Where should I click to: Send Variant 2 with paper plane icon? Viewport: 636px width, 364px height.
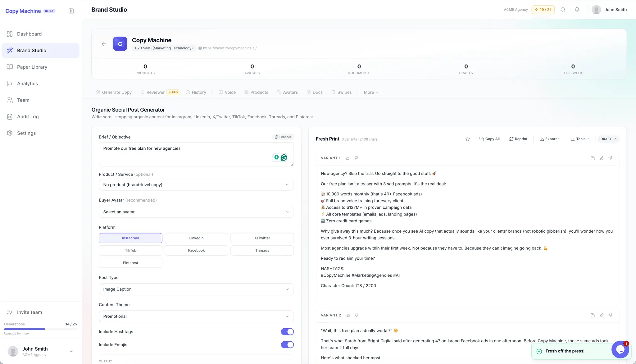pyautogui.click(x=610, y=315)
